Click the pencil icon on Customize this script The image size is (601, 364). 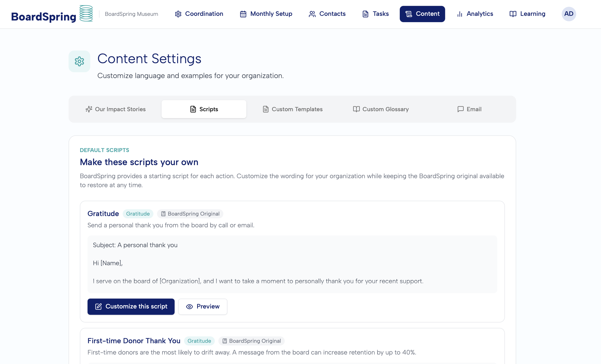click(x=98, y=307)
